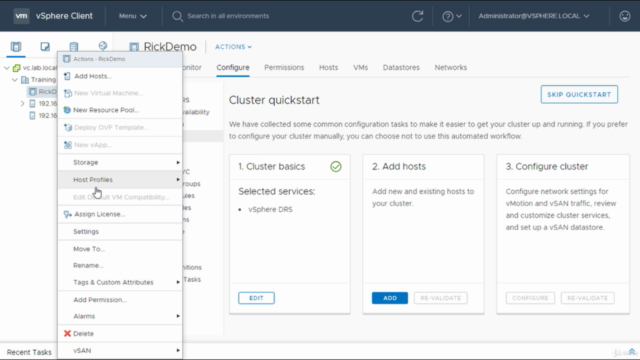This screenshot has width=640, height=360.
Task: Click the Recent Tasks label
Action: [x=29, y=352]
